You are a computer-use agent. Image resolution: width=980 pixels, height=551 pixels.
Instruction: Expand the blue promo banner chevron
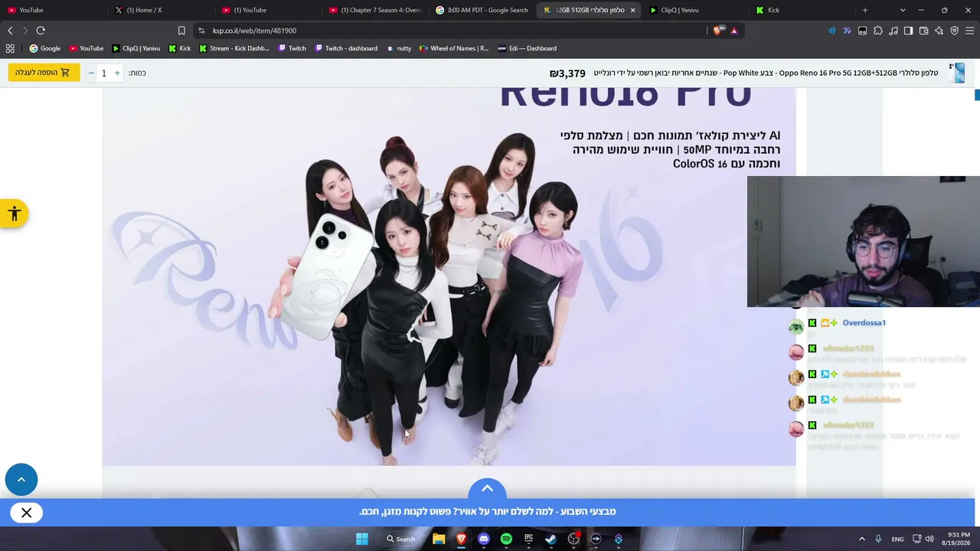coord(487,488)
